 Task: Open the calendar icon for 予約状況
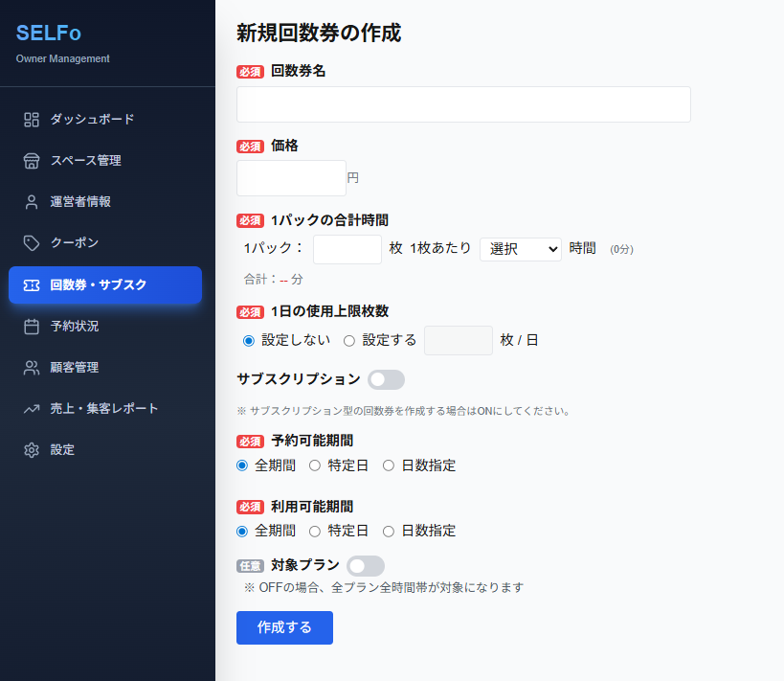[32, 327]
